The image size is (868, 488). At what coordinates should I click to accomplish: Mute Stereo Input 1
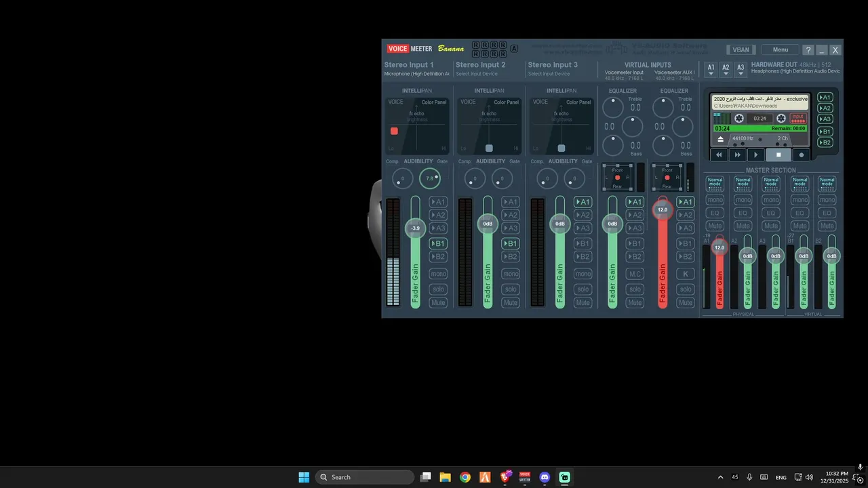[438, 303]
